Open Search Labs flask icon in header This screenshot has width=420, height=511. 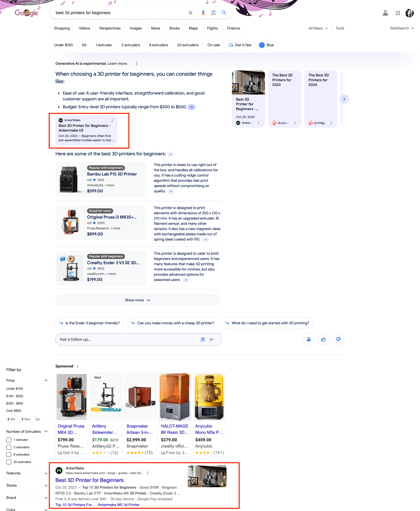385,13
